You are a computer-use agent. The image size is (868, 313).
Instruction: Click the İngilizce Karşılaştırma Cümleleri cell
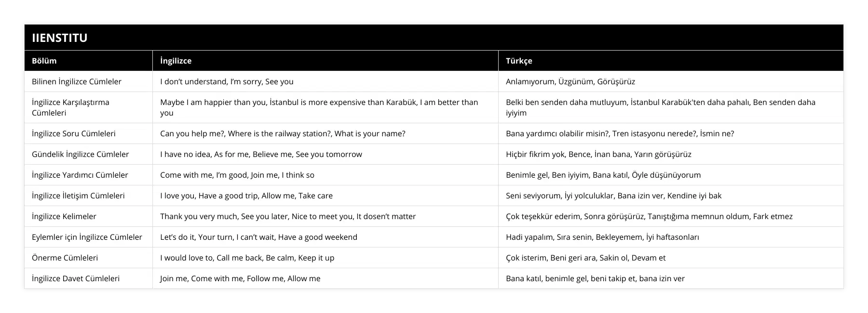70,107
